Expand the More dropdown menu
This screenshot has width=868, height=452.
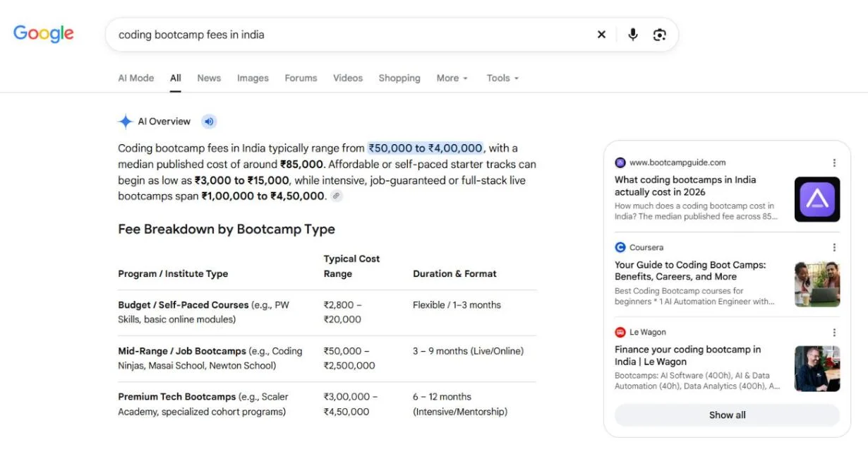[x=452, y=78]
